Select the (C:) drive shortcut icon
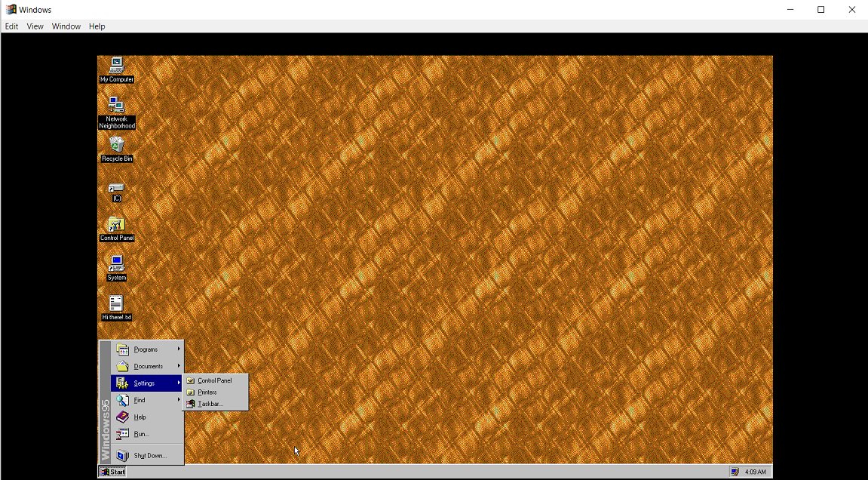 [x=116, y=192]
